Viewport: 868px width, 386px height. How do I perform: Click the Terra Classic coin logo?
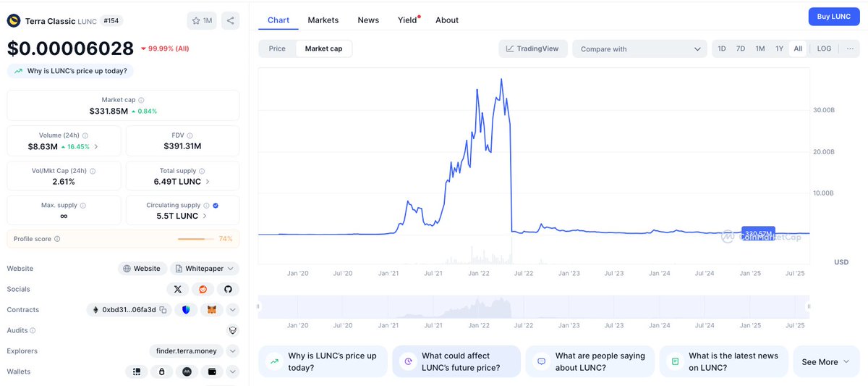click(x=14, y=20)
